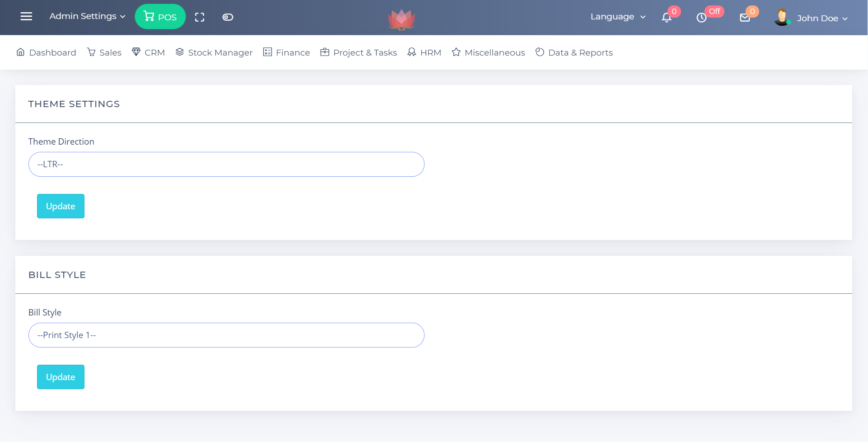
Task: Click the lotus logo in header
Action: (x=401, y=19)
